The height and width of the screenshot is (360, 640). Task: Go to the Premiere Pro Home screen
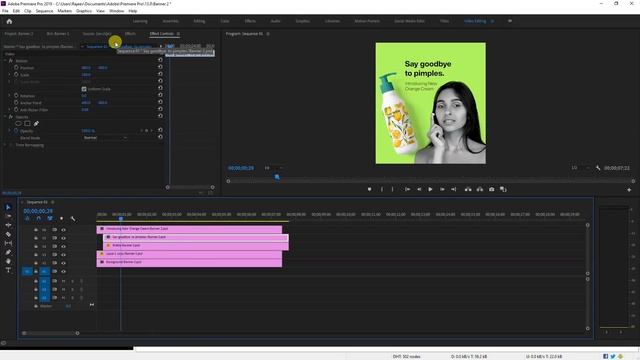[x=9, y=21]
